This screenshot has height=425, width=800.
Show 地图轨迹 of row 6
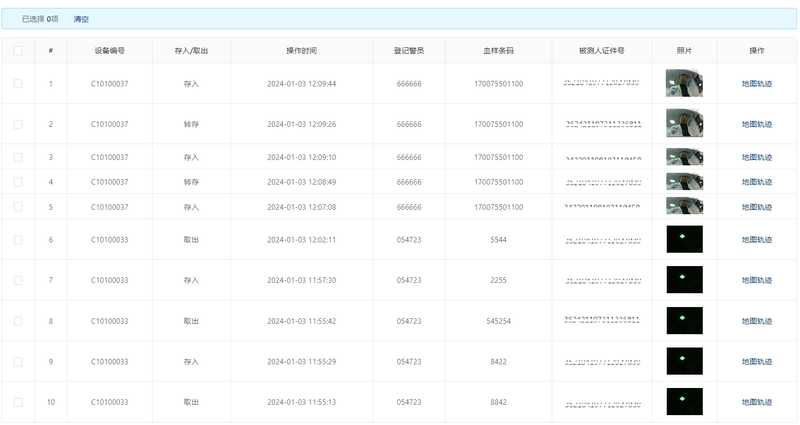pyautogui.click(x=757, y=240)
